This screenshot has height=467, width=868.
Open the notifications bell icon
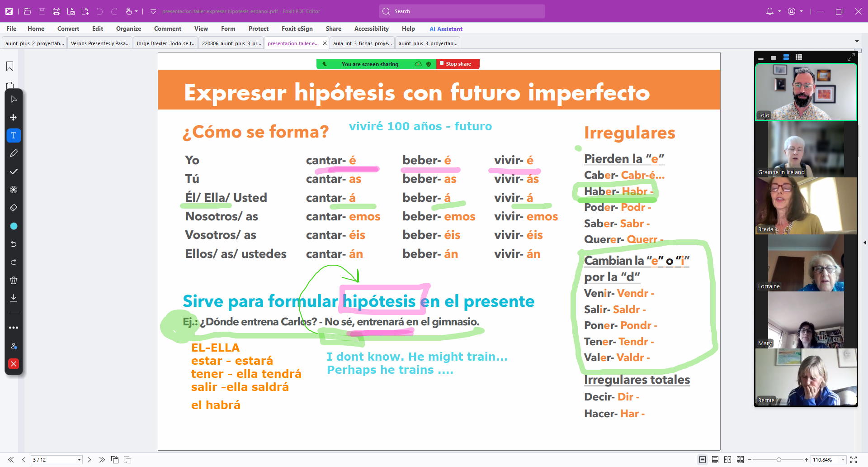[770, 11]
